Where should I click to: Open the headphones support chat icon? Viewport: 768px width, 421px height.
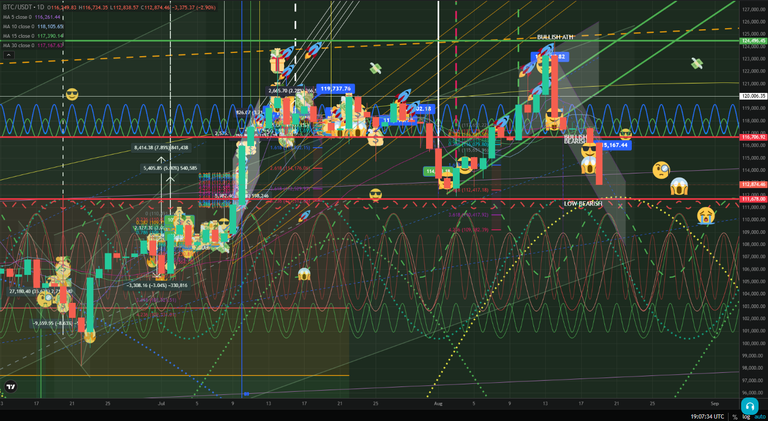[749, 406]
